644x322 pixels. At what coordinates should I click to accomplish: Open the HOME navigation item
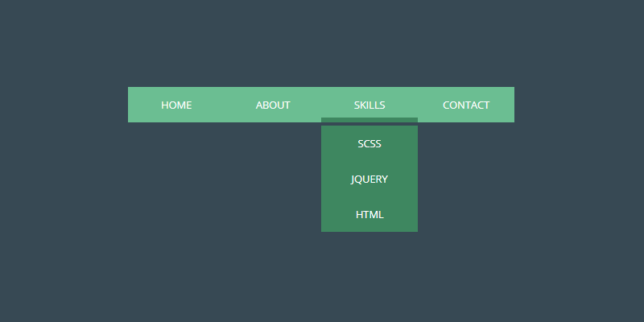176,105
